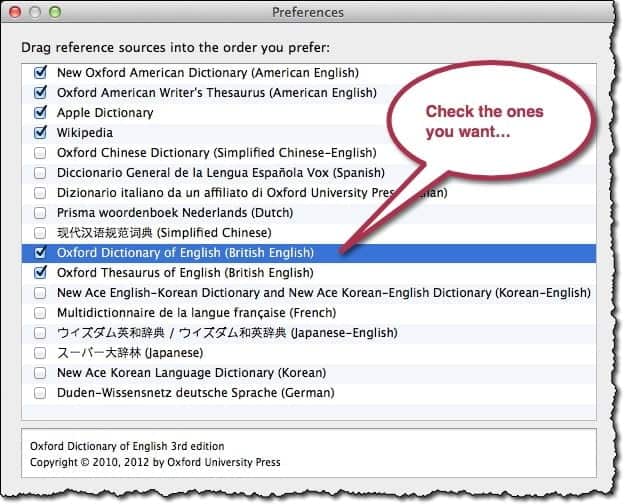This screenshot has height=504, width=624.
Task: Select Duden-Wissensnetz deutsche Sprache row text
Action: 196,393
